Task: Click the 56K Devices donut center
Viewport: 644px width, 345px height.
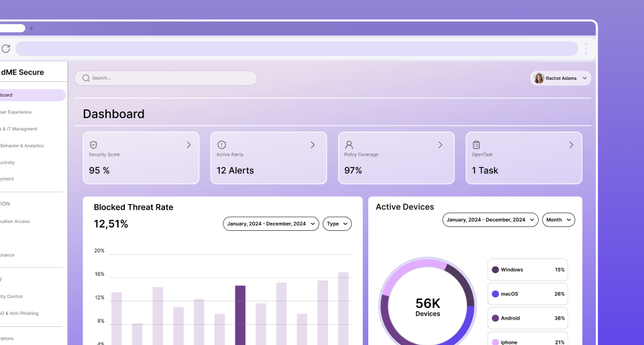Action: tap(427, 307)
